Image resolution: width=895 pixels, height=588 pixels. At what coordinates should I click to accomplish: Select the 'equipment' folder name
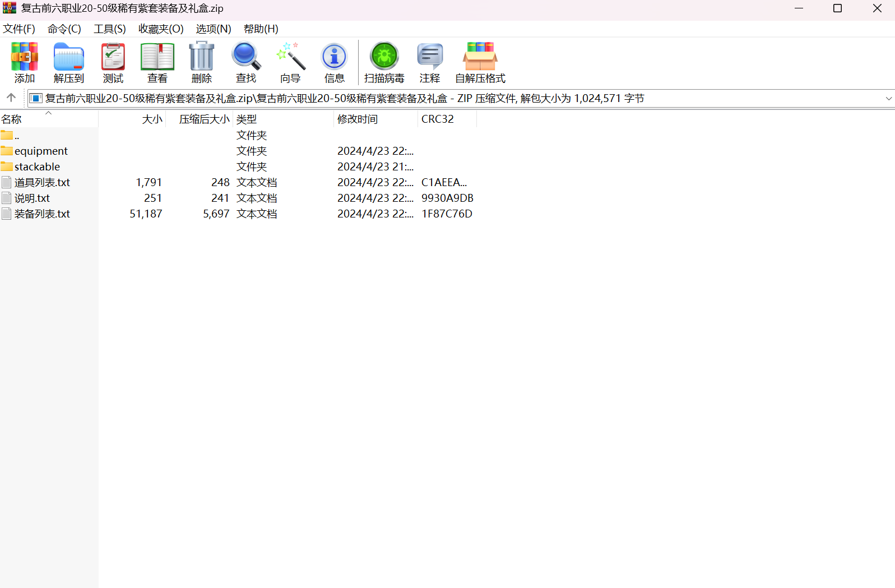(41, 151)
